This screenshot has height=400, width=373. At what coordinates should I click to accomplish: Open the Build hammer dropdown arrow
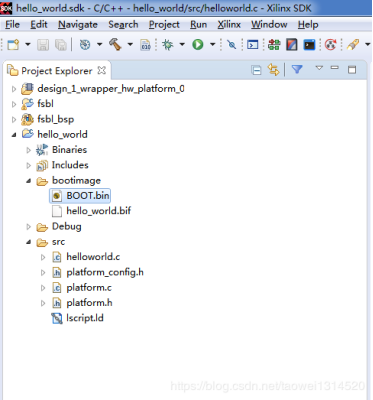(130, 44)
